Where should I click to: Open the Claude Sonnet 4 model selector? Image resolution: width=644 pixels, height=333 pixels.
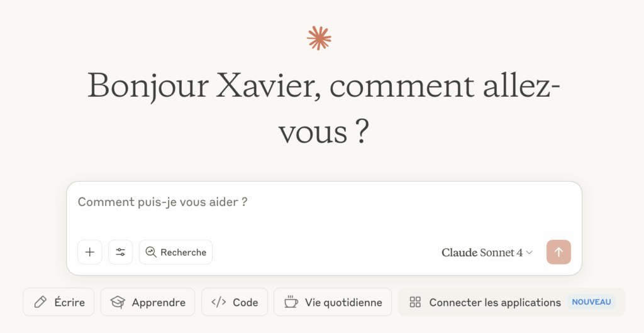point(487,253)
